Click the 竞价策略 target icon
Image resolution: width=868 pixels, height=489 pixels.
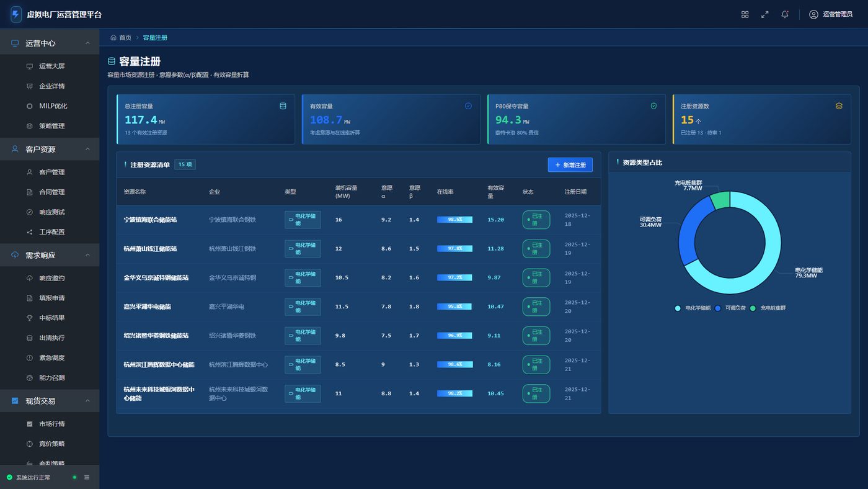tap(29, 444)
